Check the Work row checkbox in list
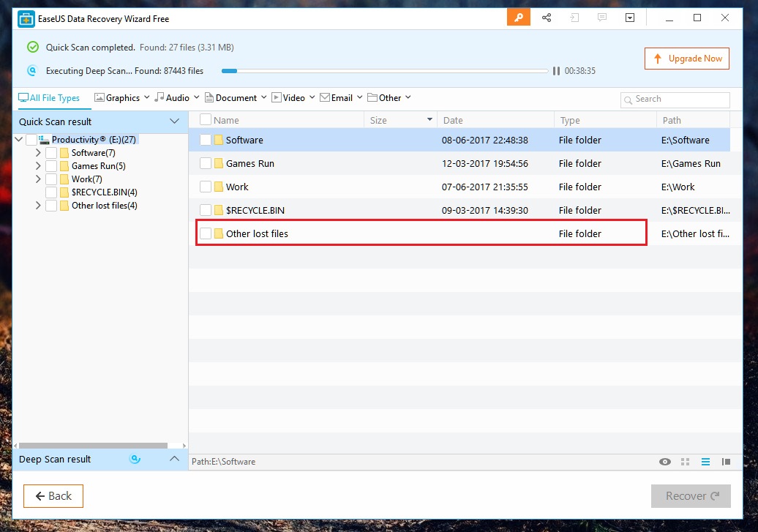Image resolution: width=758 pixels, height=532 pixels. [206, 186]
